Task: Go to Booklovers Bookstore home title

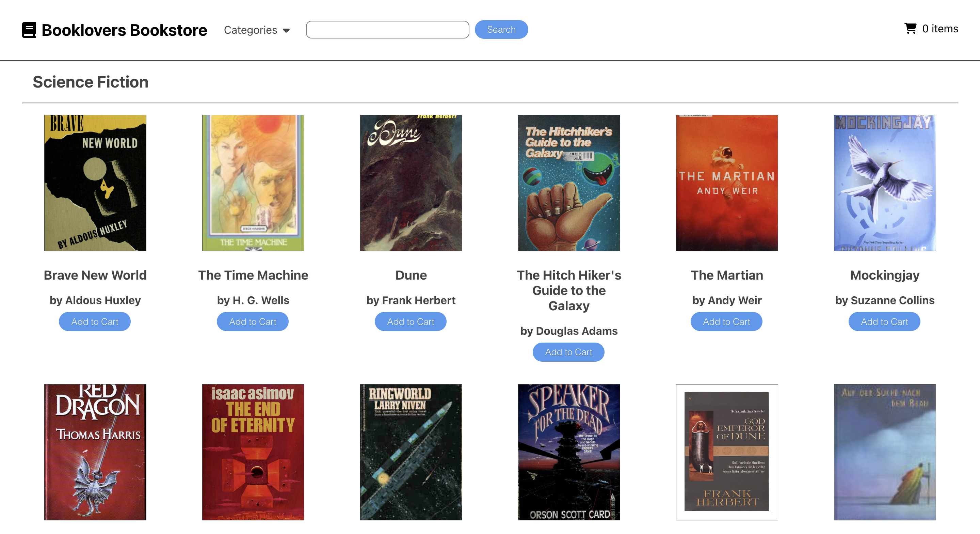Action: pyautogui.click(x=124, y=30)
